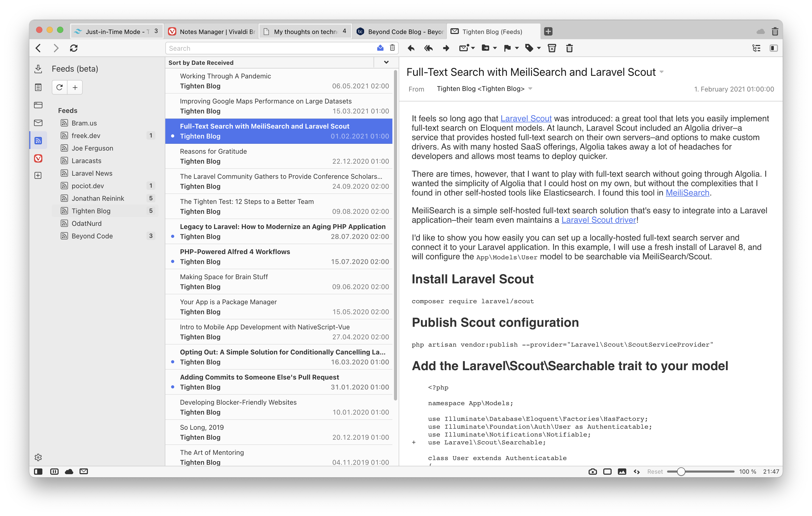Click the status bar sync cloud icon
The height and width of the screenshot is (516, 812).
(69, 472)
